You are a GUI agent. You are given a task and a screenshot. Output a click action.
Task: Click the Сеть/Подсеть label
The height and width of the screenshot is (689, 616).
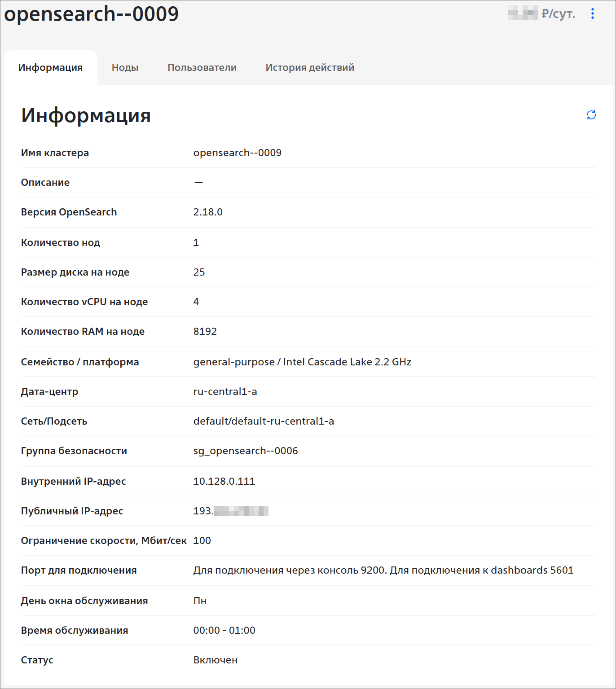pos(54,421)
